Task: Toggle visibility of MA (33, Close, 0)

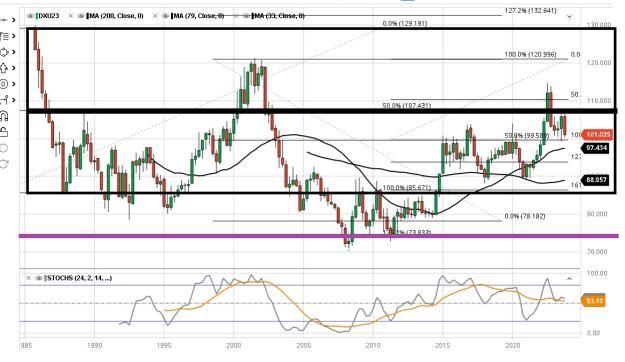Action: tap(247, 16)
